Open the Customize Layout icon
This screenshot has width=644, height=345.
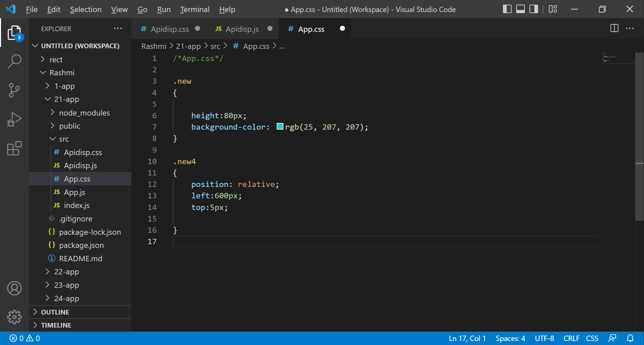(553, 9)
